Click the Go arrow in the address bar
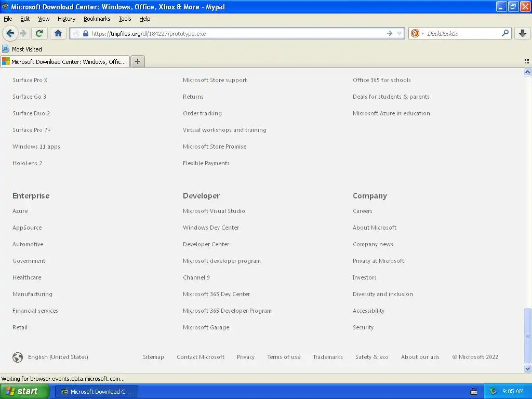Image resolution: width=532 pixels, height=399 pixels. pyautogui.click(x=389, y=33)
